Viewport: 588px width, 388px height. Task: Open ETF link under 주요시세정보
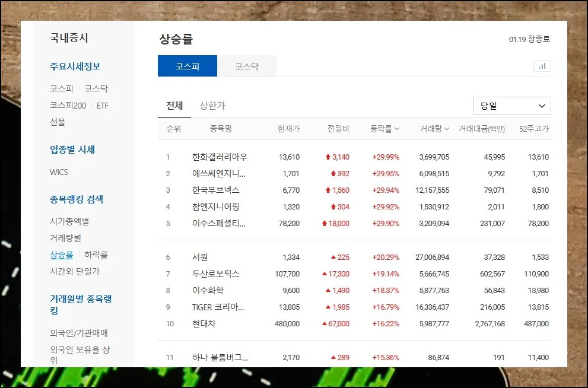coord(103,106)
